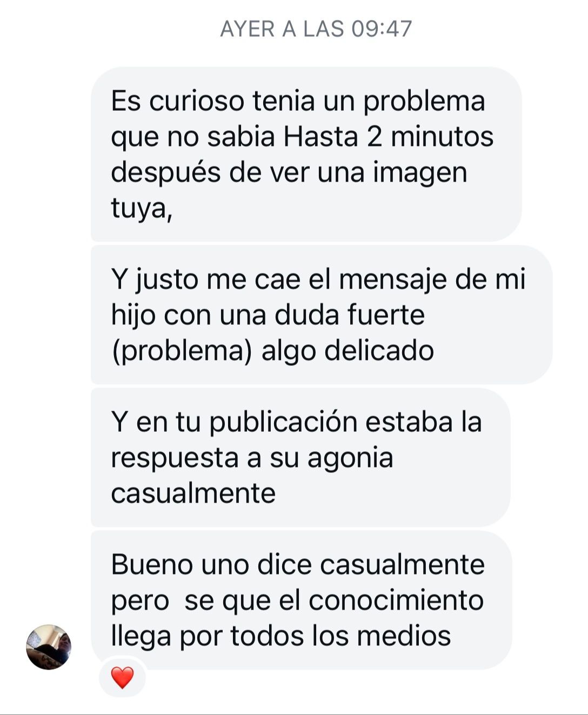Tap the word "publicación" in third message
This screenshot has height=715, width=588.
(284, 423)
